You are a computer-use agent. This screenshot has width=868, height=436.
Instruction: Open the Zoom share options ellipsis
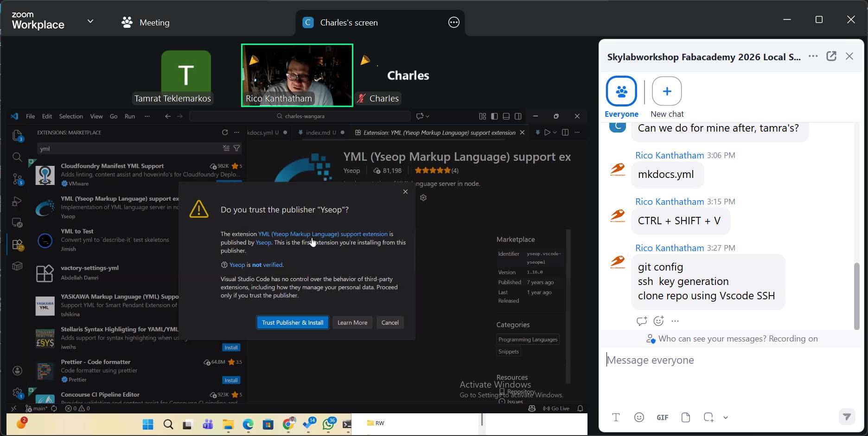point(453,22)
